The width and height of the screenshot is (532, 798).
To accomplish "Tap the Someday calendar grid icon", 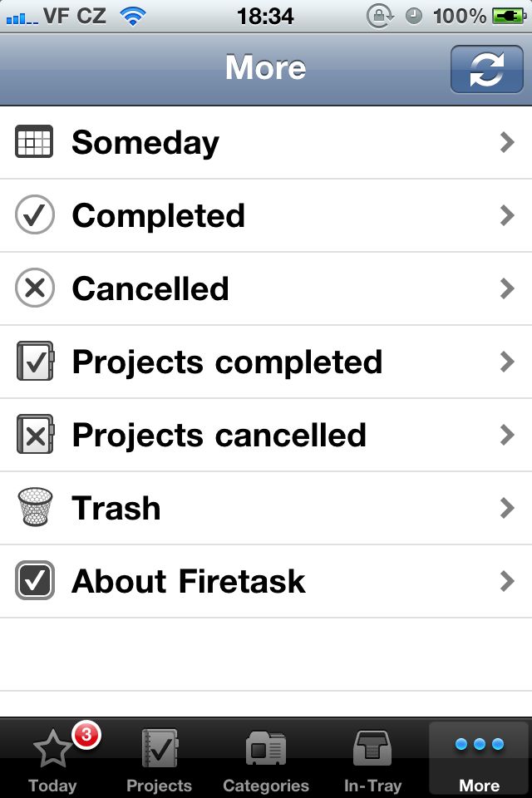I will [34, 142].
